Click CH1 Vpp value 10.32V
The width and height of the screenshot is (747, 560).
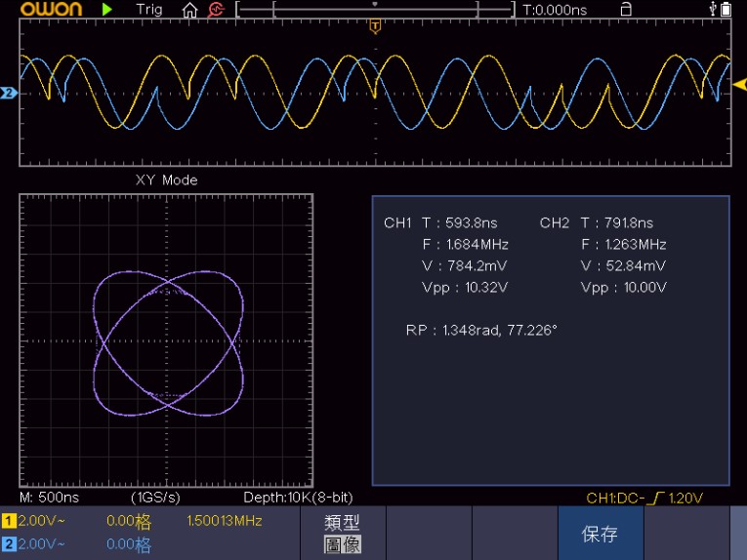[486, 288]
